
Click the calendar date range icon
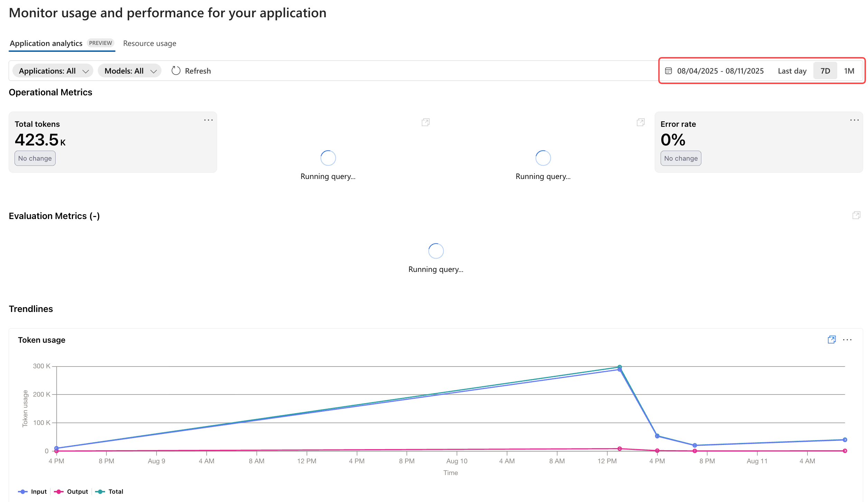pos(668,71)
